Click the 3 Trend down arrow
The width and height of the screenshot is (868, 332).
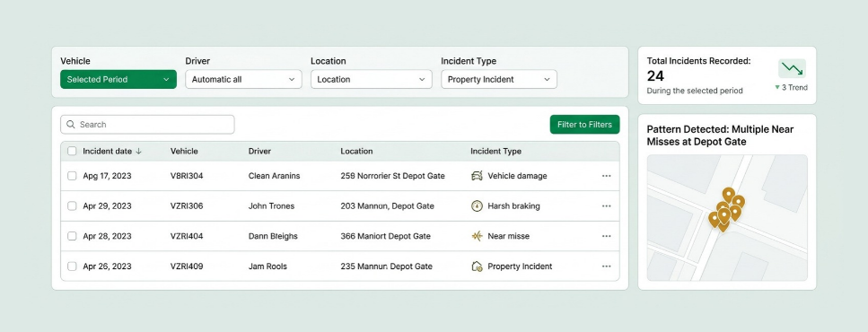777,87
